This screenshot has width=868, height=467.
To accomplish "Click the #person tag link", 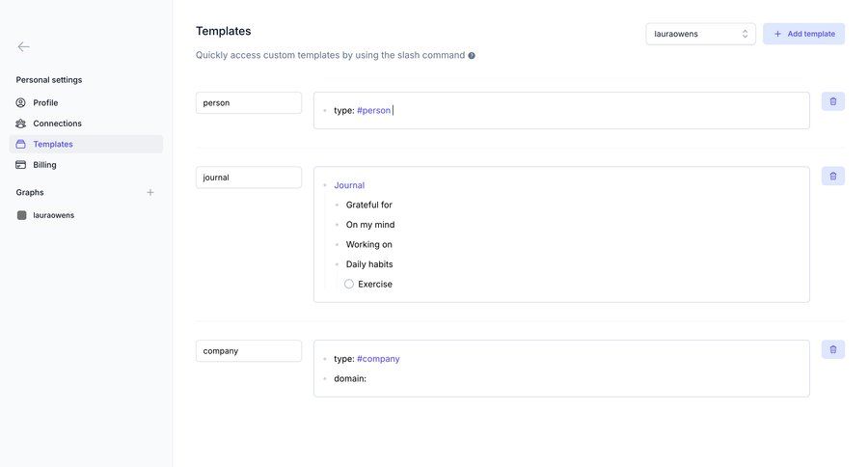I will (x=373, y=110).
